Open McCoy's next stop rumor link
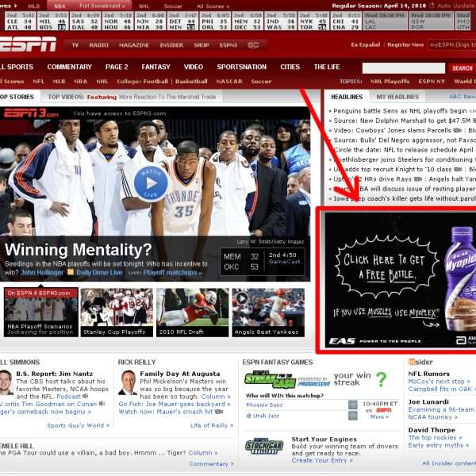Viewport: 476px width, 476px height. pos(439,382)
